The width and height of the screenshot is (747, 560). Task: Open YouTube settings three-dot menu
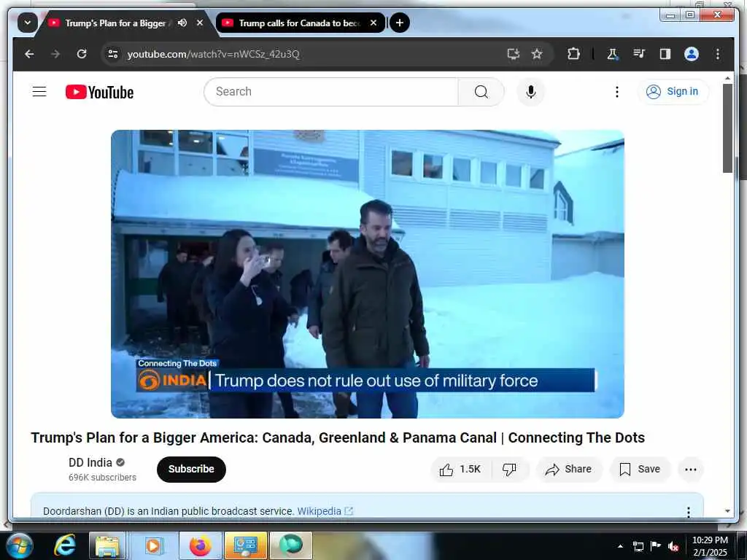point(617,91)
